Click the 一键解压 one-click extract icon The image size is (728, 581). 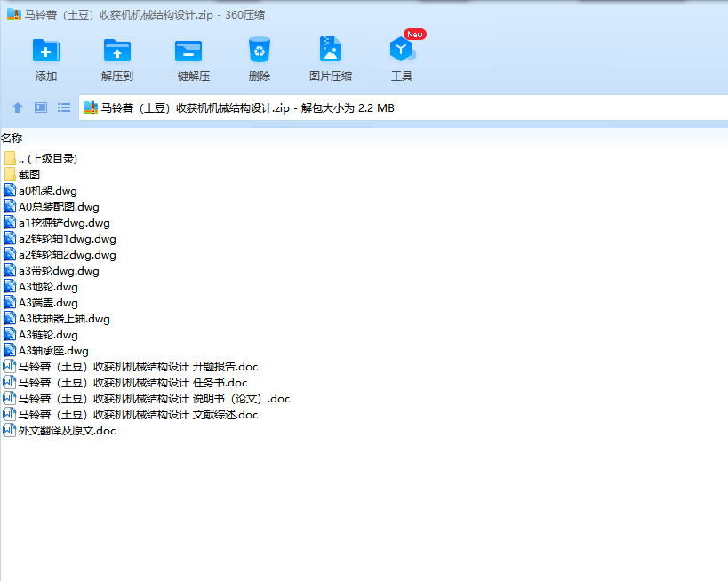[188, 50]
